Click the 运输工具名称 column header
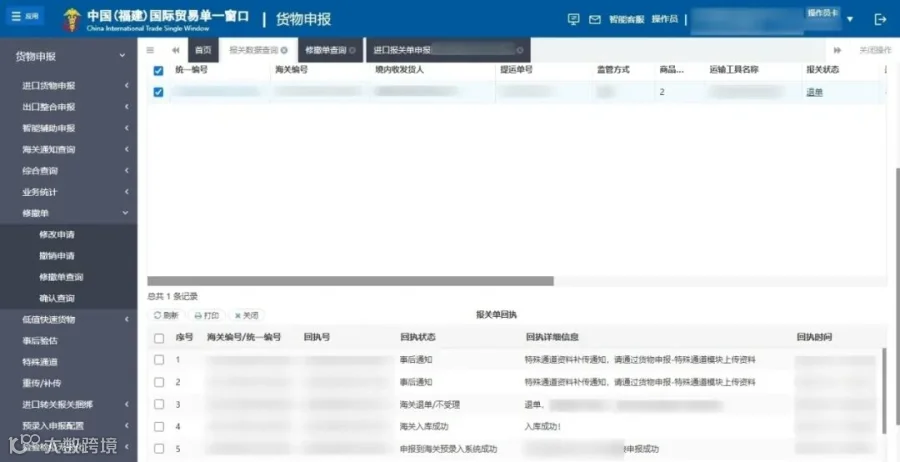Viewport: 900px width, 462px height. coord(734,69)
